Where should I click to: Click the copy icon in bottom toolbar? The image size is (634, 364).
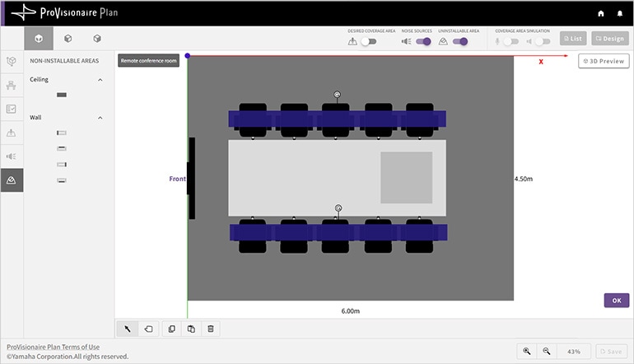pos(172,329)
